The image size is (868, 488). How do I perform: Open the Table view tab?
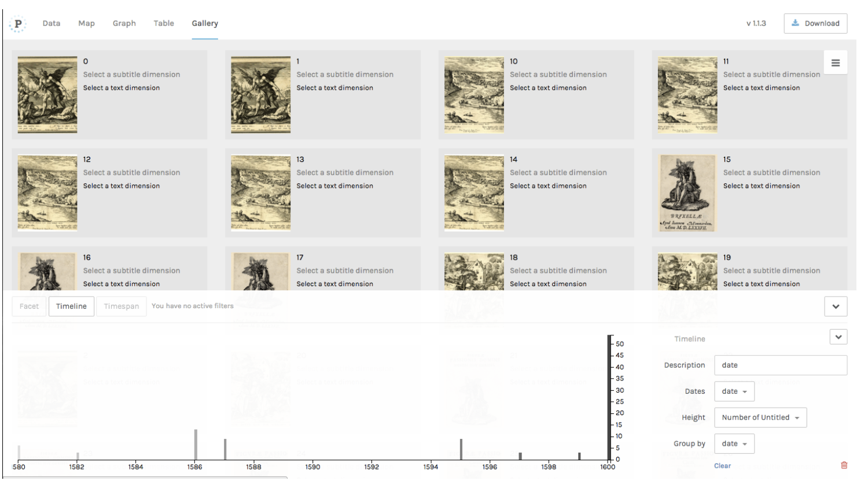(x=164, y=24)
